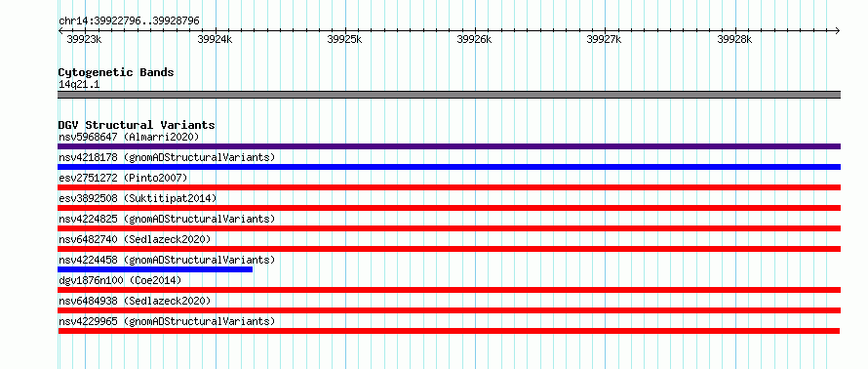The image size is (868, 369).
Task: Open esv2751272 (Pinto2007) variant label
Action: (x=123, y=178)
